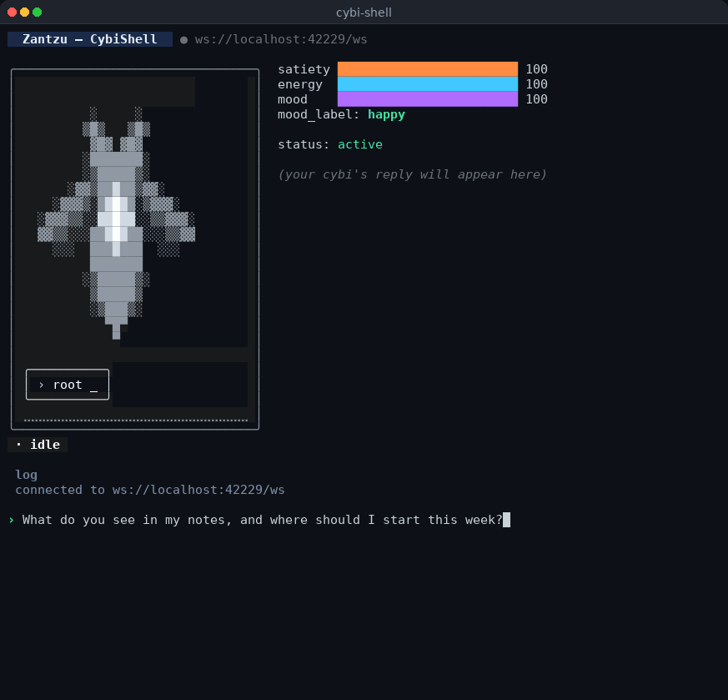The image size is (728, 700).
Task: Click the cybi-shell window title
Action: click(364, 13)
